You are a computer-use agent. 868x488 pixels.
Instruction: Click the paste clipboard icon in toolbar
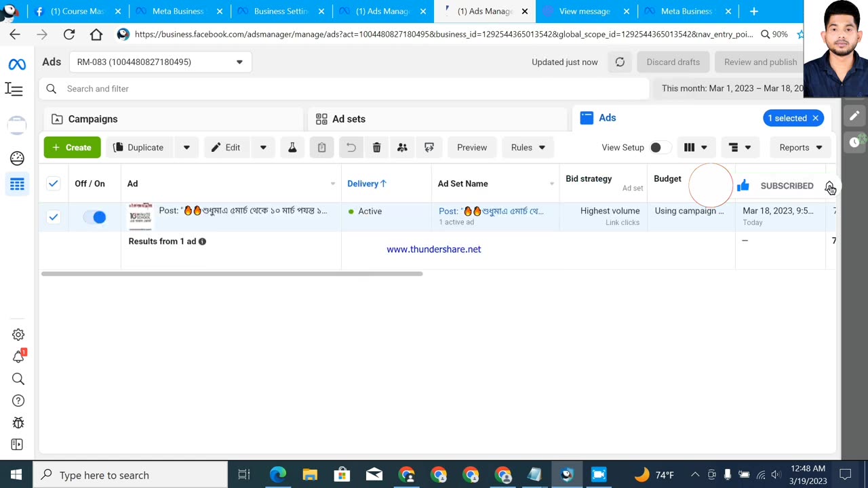(x=321, y=148)
